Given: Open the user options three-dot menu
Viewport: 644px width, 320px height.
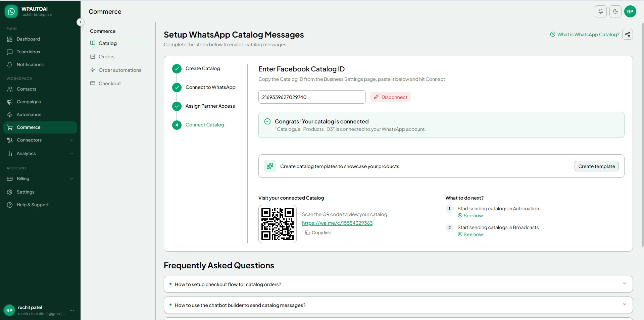Looking at the screenshot, I should pyautogui.click(x=72, y=310).
